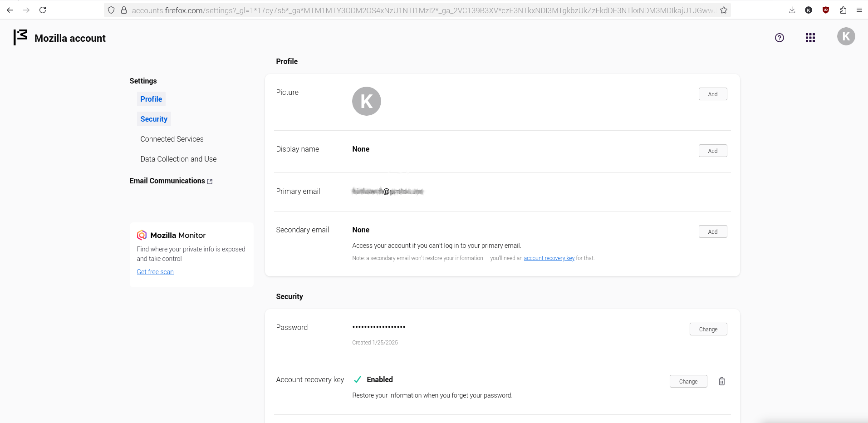868x423 pixels.
Task: Open the downloads panel icon
Action: coord(792,10)
